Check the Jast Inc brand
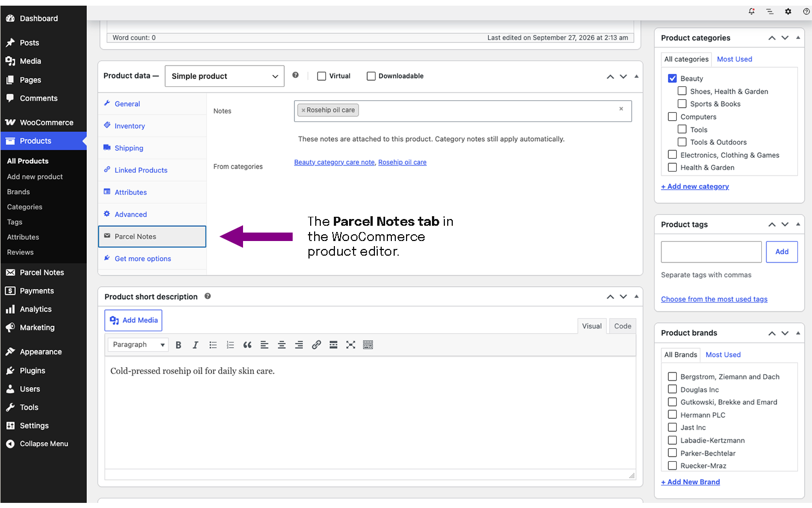812x508 pixels. [x=672, y=427]
